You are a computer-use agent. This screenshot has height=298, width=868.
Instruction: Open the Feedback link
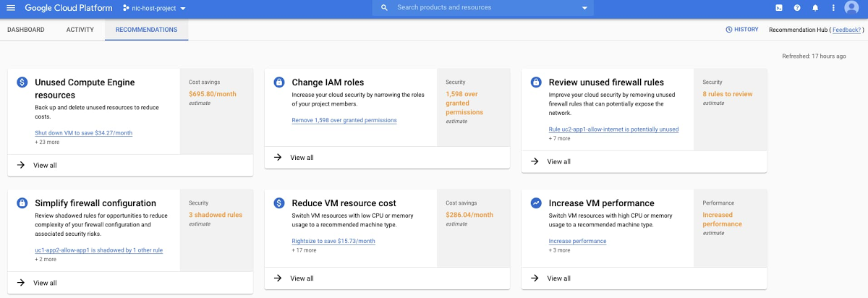(846, 30)
